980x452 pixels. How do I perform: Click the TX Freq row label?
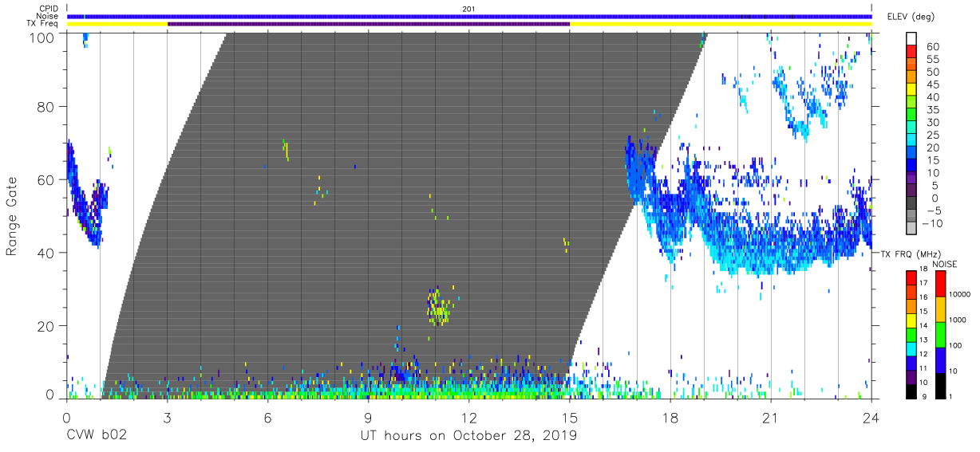point(44,24)
